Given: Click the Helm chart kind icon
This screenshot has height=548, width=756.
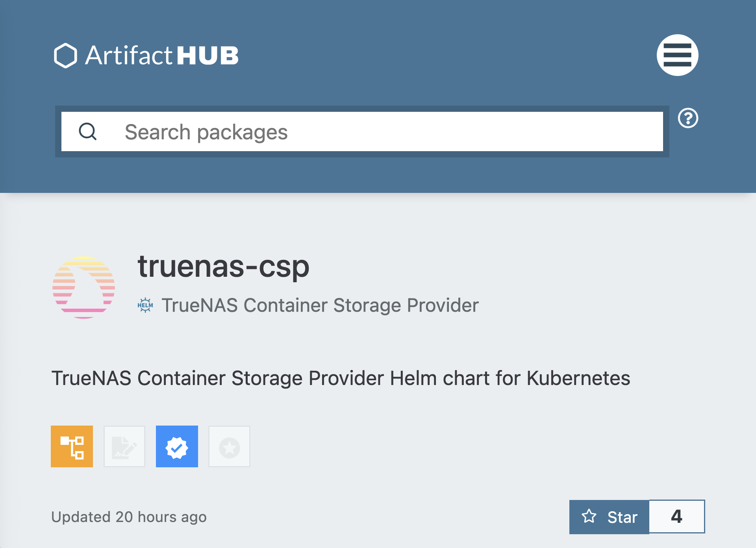Looking at the screenshot, I should coord(145,305).
